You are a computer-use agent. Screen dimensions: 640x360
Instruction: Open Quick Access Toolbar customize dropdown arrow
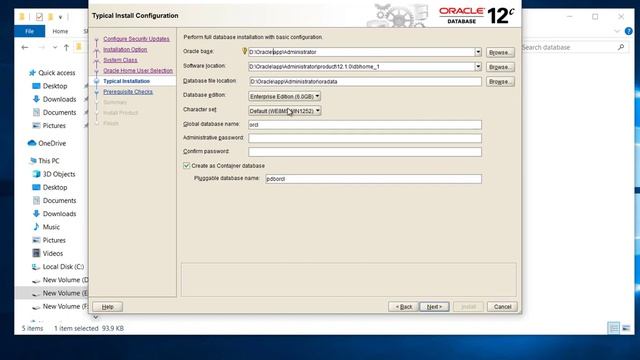pos(60,17)
